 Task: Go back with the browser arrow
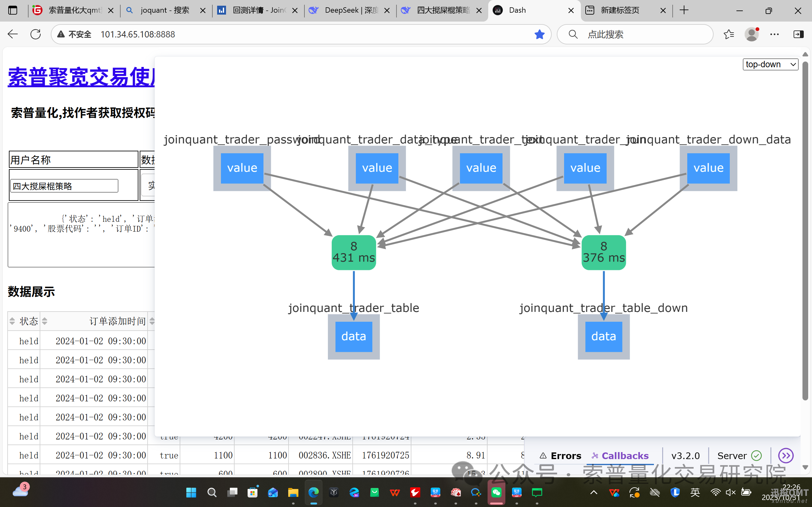tap(13, 34)
